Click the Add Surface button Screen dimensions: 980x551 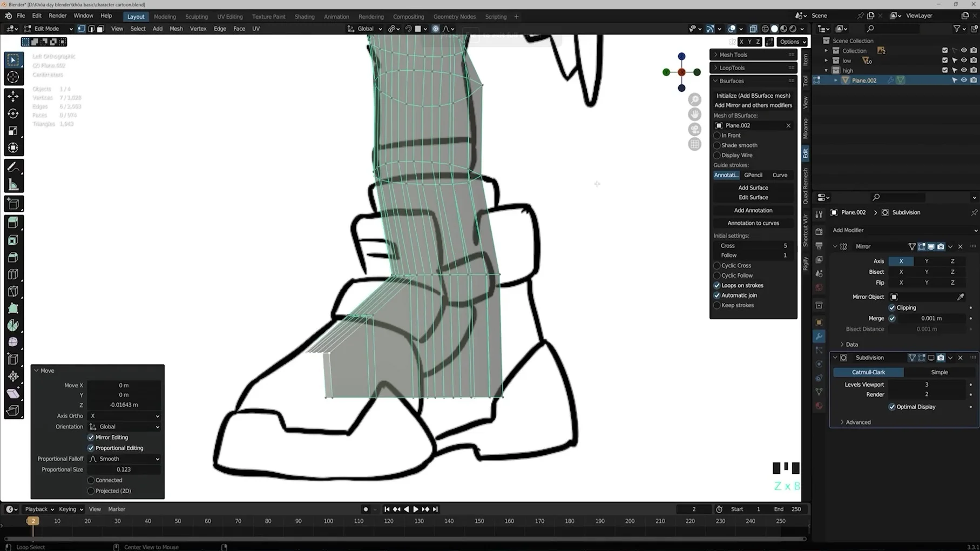[x=753, y=188]
